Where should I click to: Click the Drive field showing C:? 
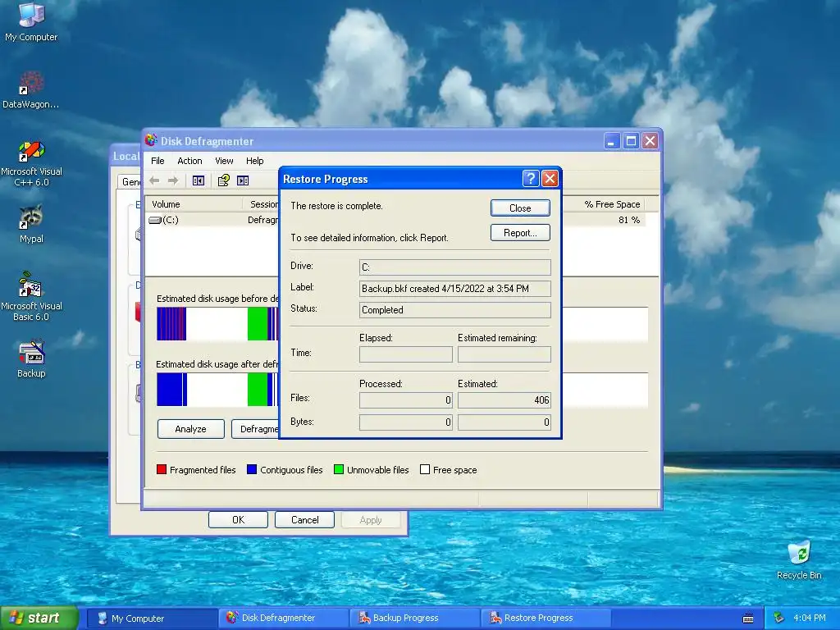(454, 267)
